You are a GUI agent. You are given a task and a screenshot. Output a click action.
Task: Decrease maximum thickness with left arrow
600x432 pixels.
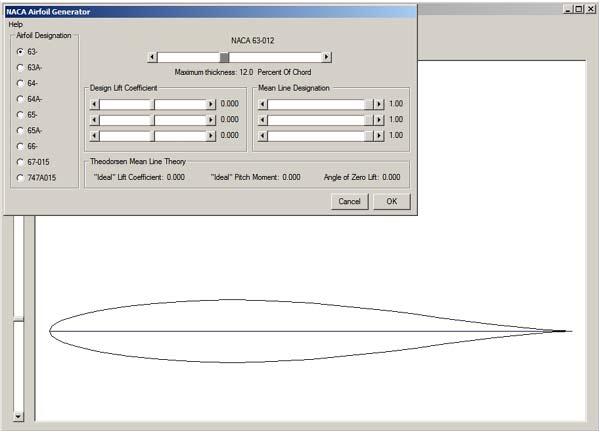click(152, 57)
